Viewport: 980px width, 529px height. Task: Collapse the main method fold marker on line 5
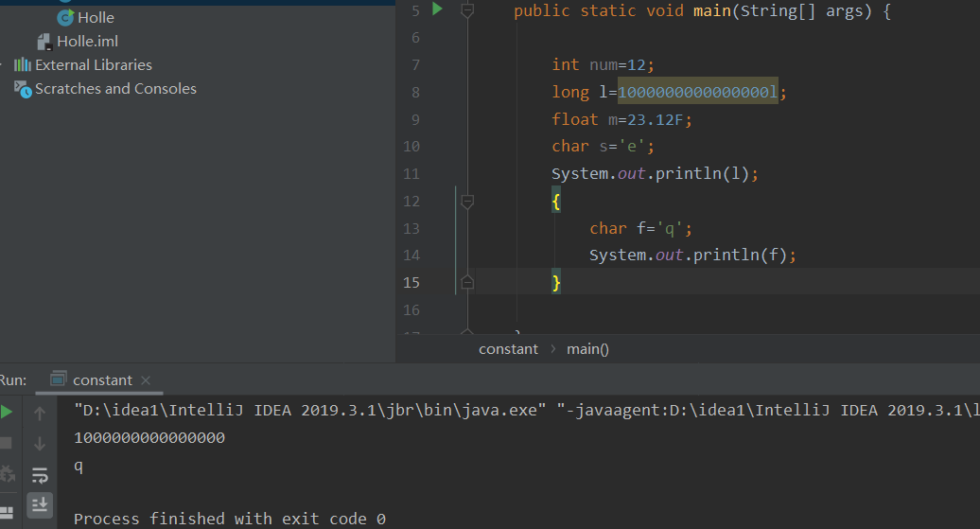pyautogui.click(x=467, y=10)
